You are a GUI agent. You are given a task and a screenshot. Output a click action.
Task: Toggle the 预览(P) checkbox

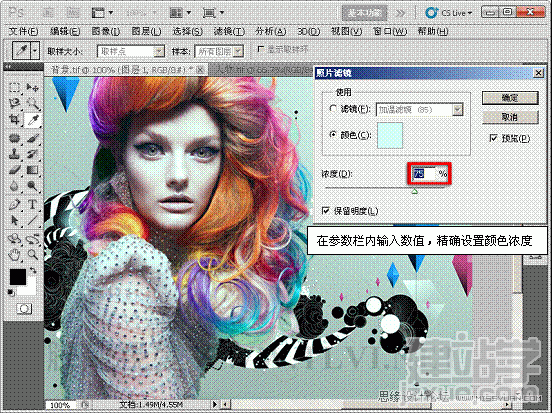494,138
